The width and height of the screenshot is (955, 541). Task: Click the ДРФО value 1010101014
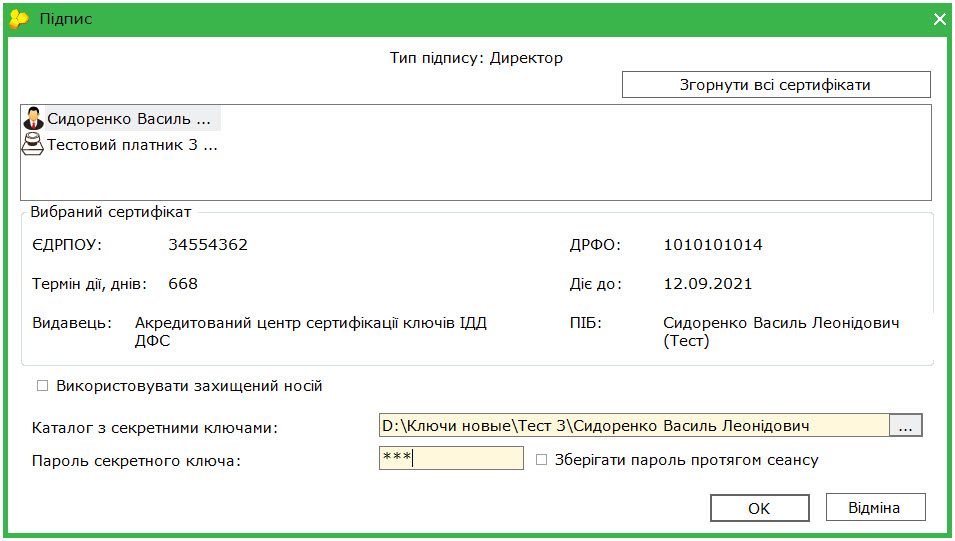[713, 245]
